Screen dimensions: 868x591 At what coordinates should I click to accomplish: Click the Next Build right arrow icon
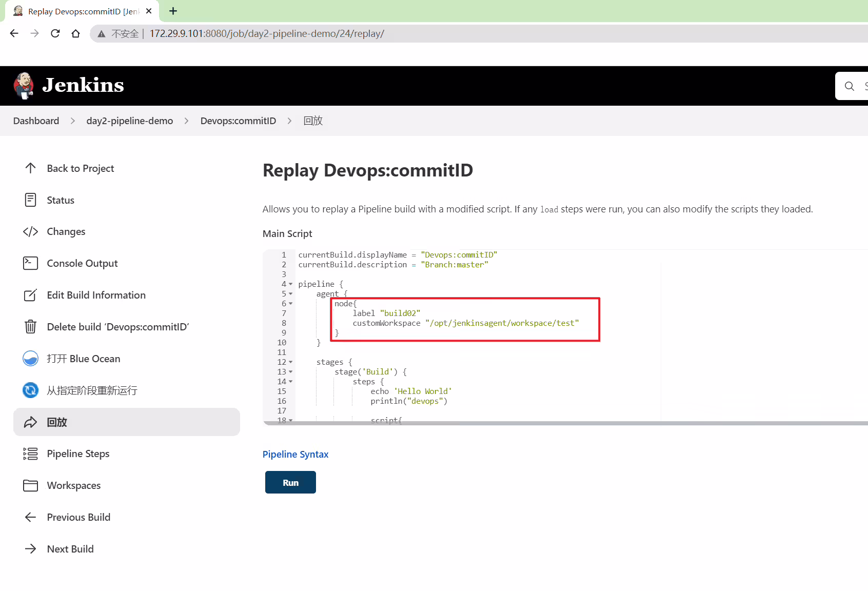(x=30, y=549)
